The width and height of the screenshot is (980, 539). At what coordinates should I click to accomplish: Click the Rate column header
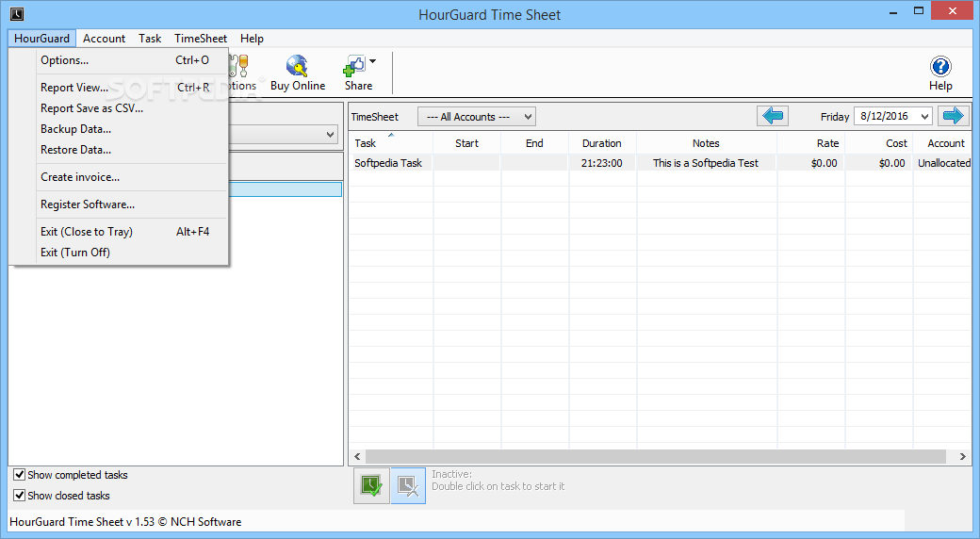coord(810,143)
